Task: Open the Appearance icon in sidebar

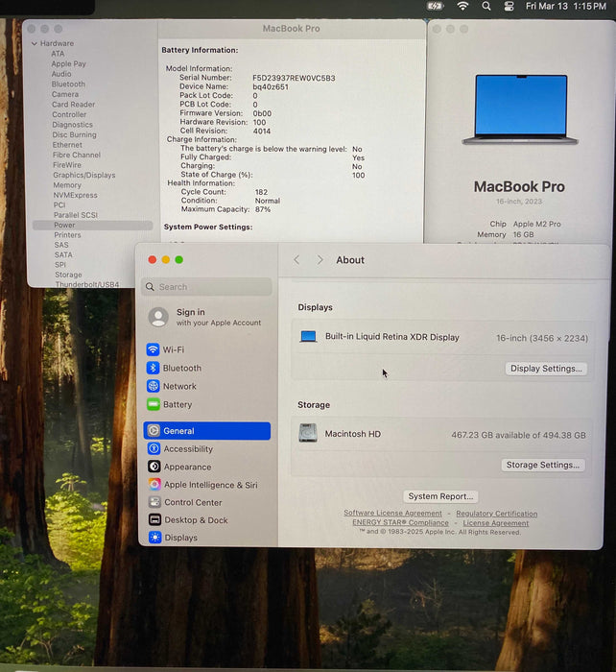Action: click(x=154, y=467)
